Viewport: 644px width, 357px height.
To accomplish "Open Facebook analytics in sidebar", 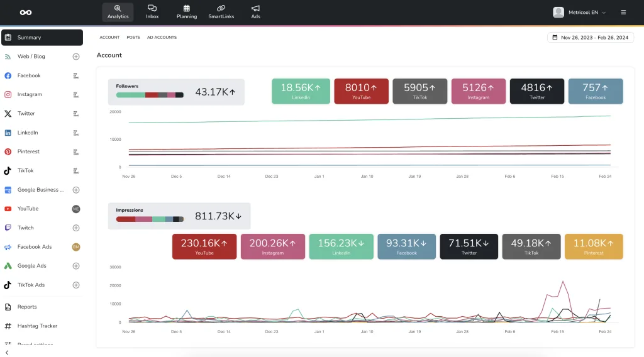I will coord(29,75).
